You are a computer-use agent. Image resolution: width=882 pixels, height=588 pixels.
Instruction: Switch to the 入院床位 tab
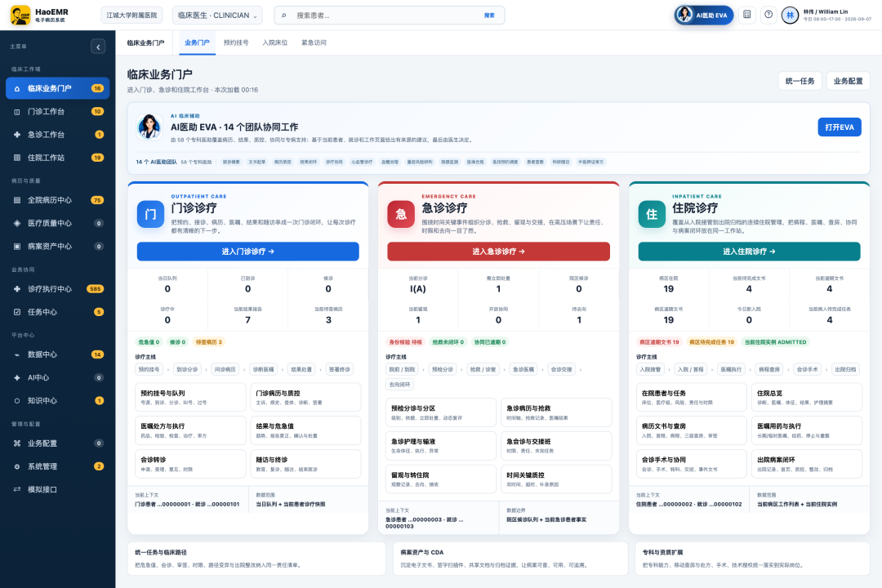tap(275, 42)
